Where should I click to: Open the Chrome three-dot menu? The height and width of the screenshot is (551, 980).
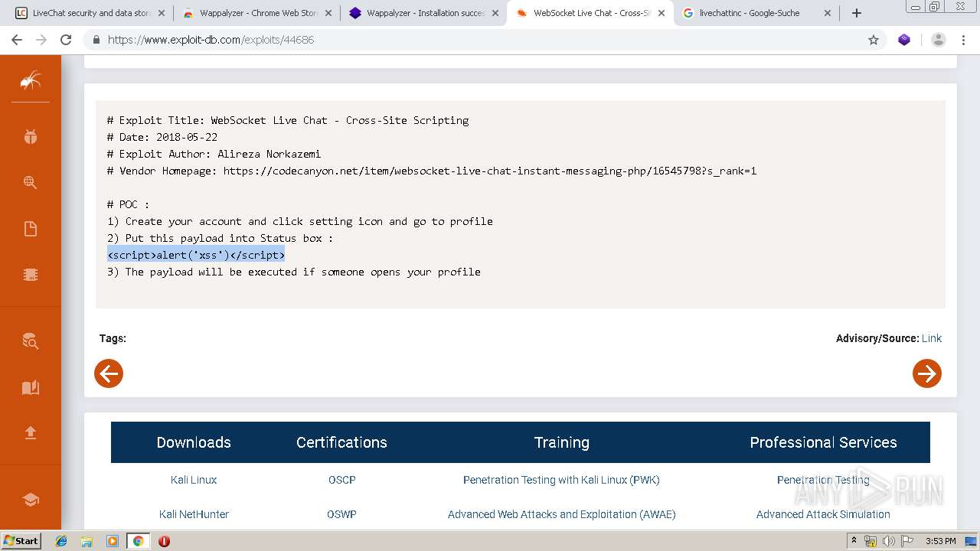coord(964,40)
